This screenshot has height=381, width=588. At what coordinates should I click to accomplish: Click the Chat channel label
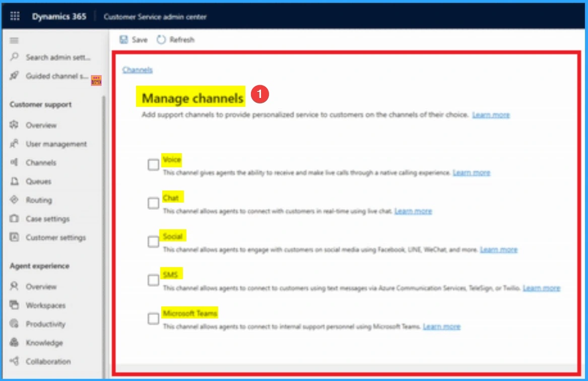[171, 198]
